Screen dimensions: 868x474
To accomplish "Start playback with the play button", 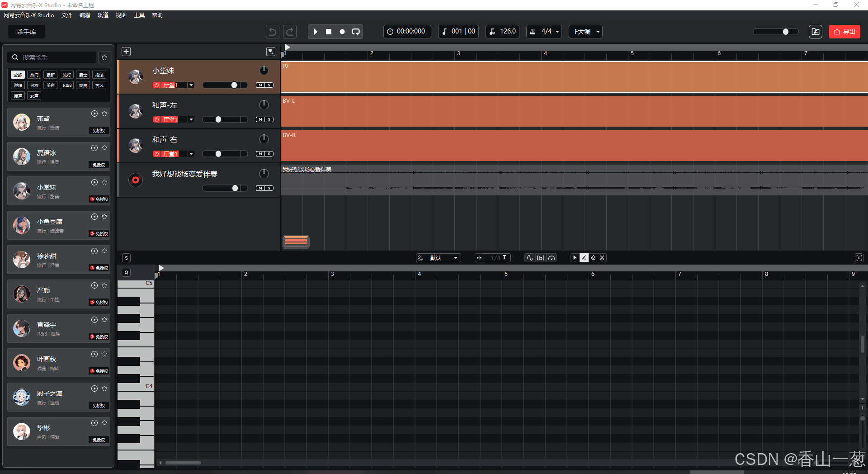I will coord(316,32).
